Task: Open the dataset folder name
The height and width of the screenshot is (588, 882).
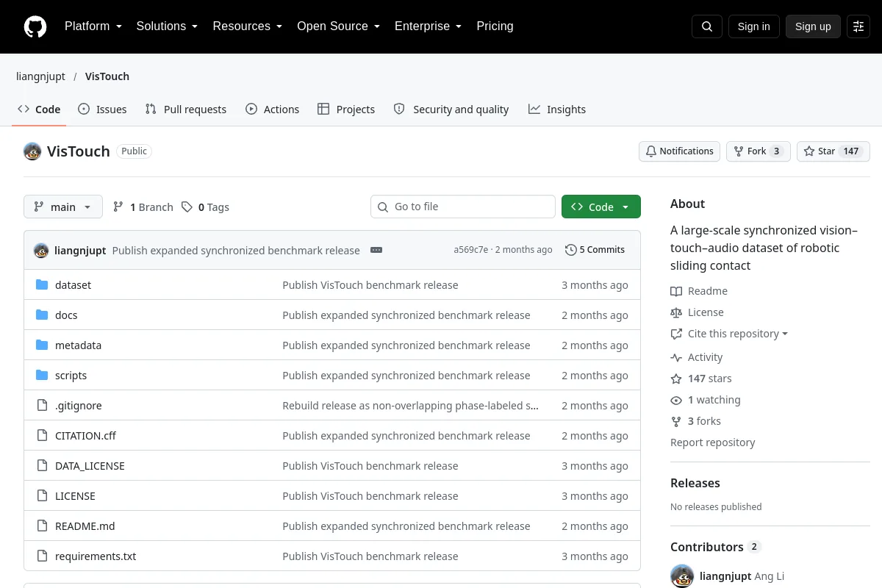Action: click(x=73, y=285)
